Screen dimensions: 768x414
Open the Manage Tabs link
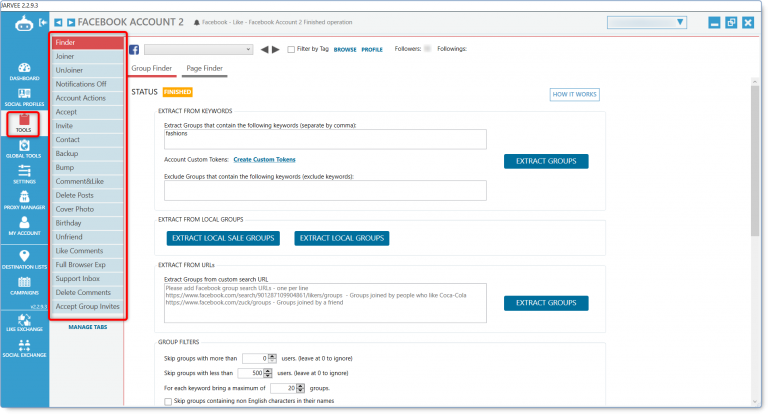(89, 326)
